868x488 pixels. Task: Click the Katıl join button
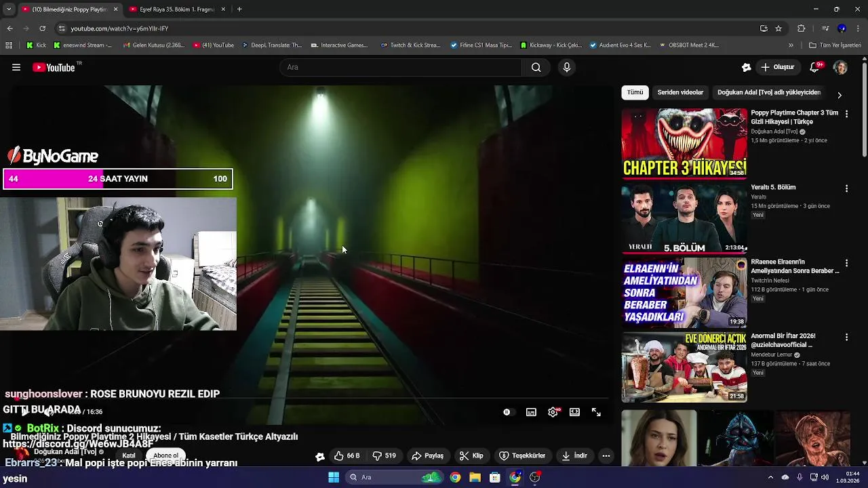point(129,456)
